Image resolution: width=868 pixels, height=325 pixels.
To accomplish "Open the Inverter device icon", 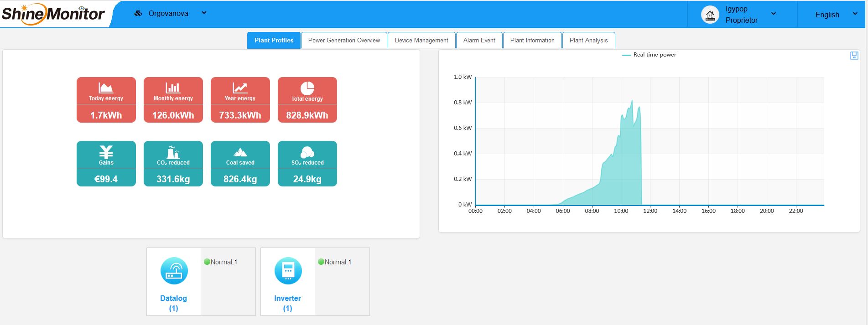I will tap(288, 271).
